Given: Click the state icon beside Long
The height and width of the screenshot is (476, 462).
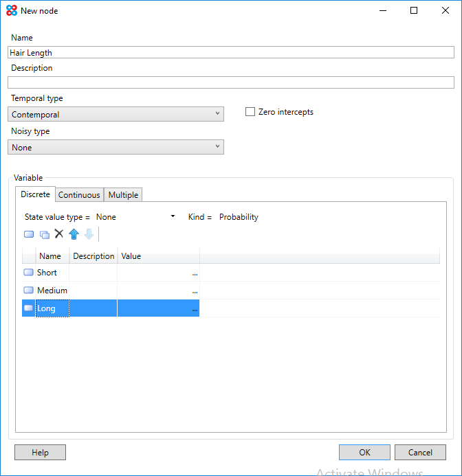Looking at the screenshot, I should (x=28, y=308).
